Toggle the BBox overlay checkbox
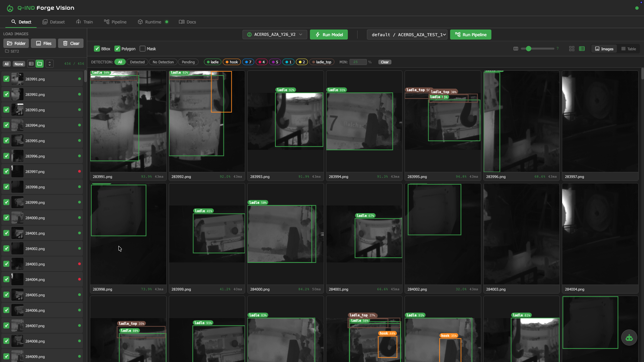Image resolution: width=644 pixels, height=362 pixels. (x=97, y=49)
